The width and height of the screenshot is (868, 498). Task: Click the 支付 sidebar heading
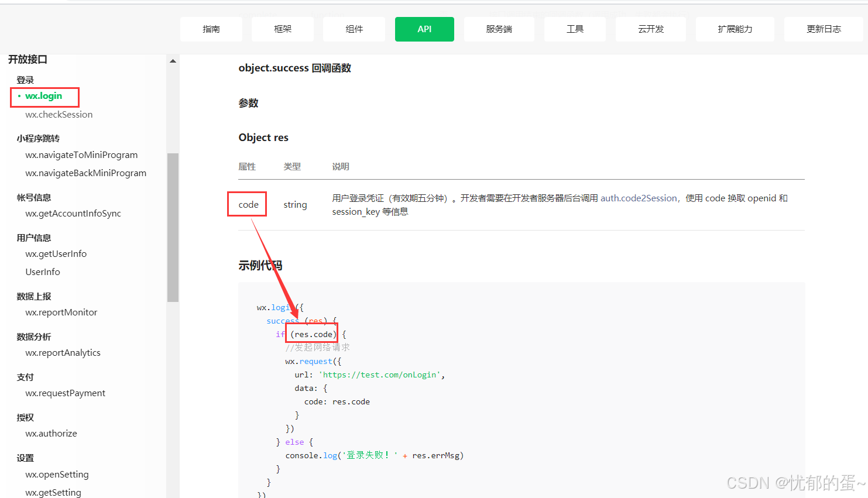click(x=25, y=377)
